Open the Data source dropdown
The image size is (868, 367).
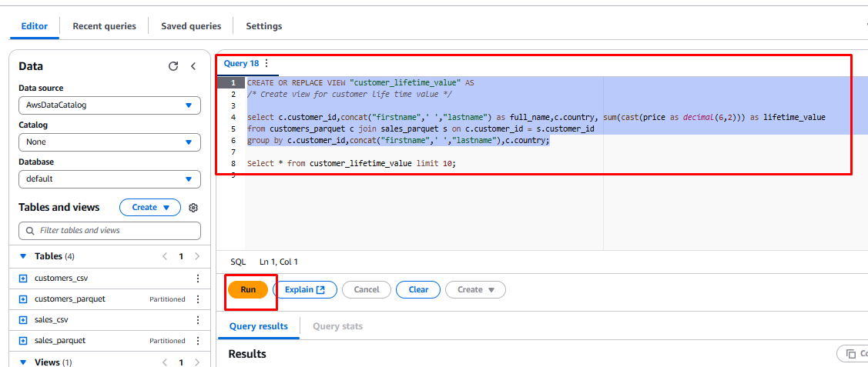[109, 105]
